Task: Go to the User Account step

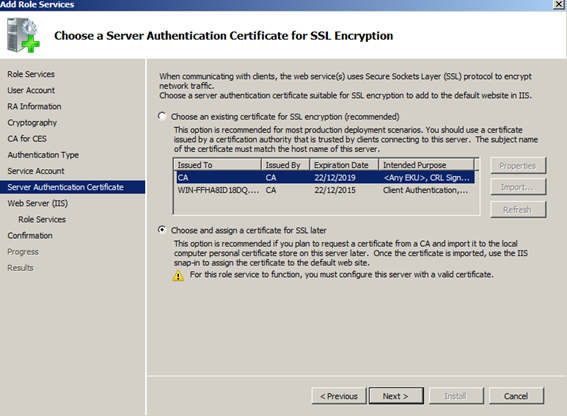Action: (x=31, y=90)
